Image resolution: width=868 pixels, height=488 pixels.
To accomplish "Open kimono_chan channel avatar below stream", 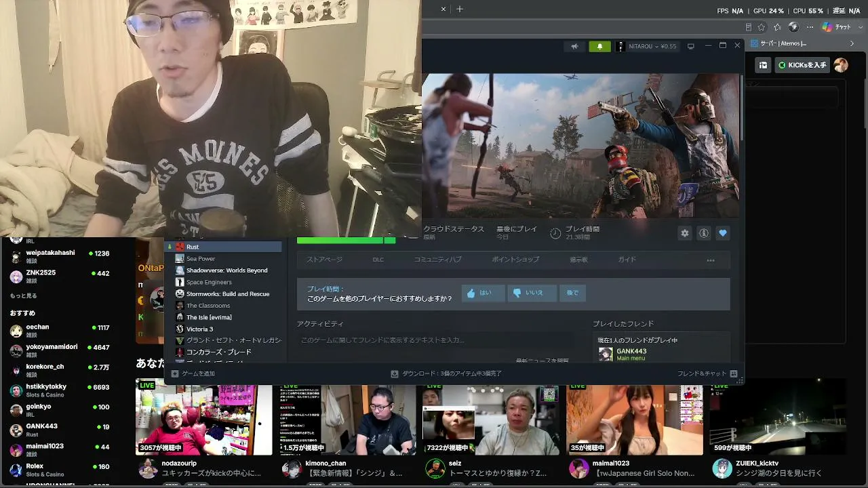I will pos(292,468).
